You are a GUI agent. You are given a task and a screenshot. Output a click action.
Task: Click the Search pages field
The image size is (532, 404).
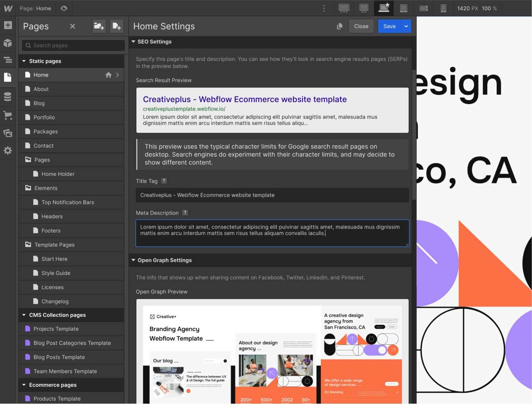[74, 45]
